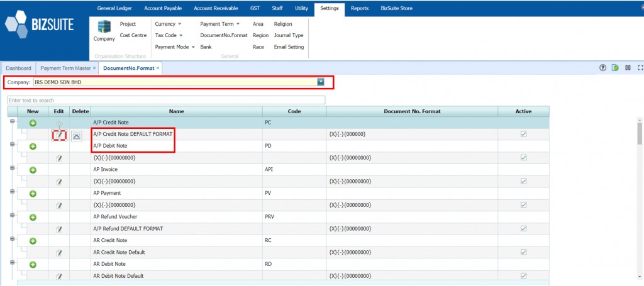Open the Account Receivable menu
Image resolution: width=644 pixels, height=286 pixels.
coord(216,8)
